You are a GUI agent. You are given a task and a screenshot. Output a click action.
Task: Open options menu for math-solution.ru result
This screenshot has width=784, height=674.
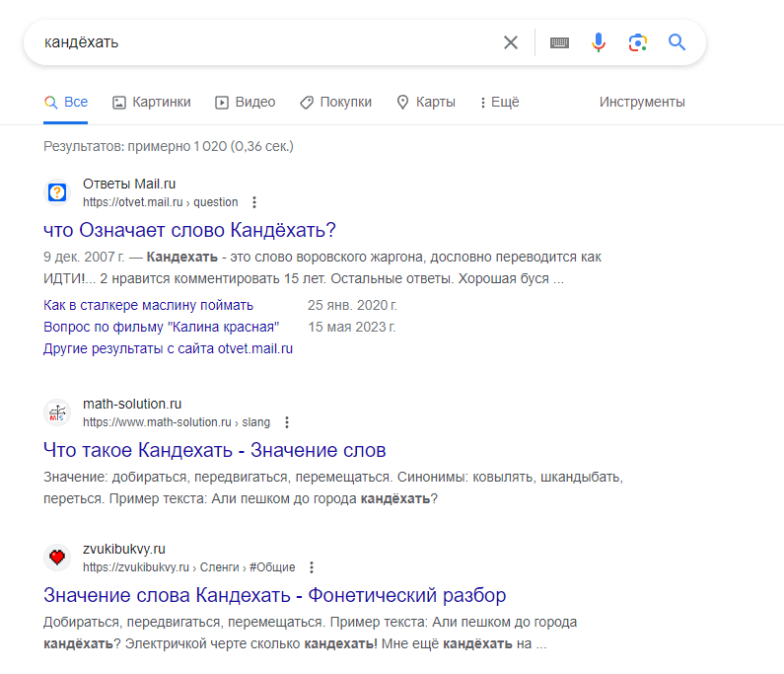[x=286, y=422]
